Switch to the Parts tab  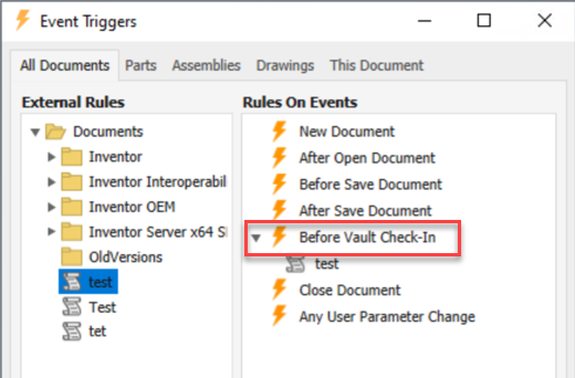(141, 66)
